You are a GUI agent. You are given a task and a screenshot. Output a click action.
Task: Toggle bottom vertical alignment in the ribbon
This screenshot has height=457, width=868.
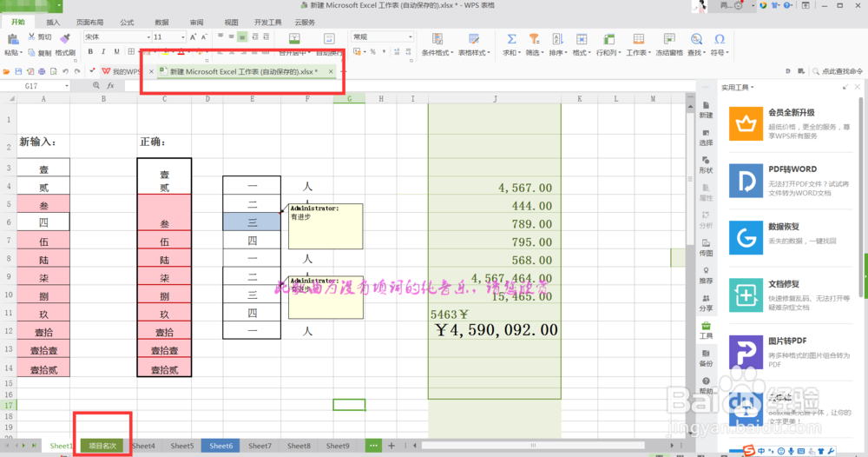(242, 37)
